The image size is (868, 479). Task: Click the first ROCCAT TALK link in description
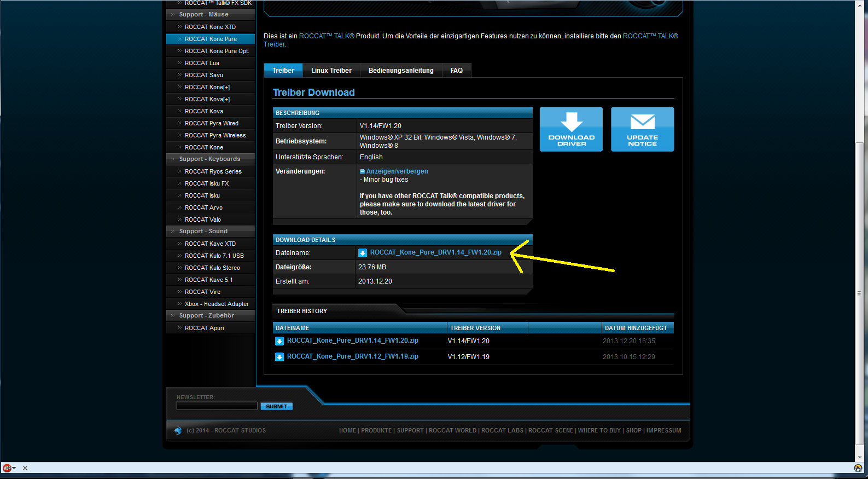point(327,36)
